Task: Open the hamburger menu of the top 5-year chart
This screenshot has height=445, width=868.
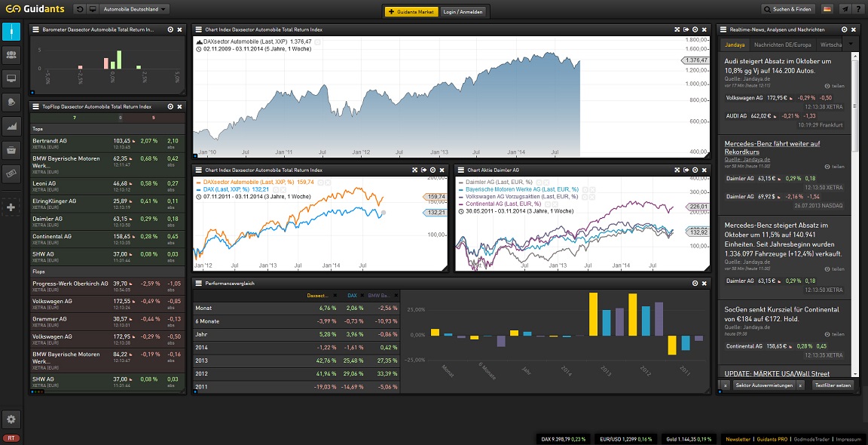Action: [199, 29]
